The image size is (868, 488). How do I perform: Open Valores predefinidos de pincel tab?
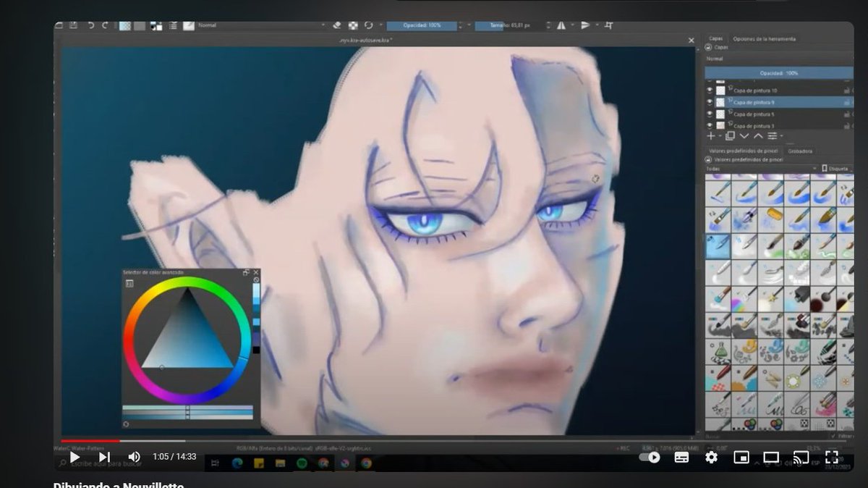(x=744, y=151)
